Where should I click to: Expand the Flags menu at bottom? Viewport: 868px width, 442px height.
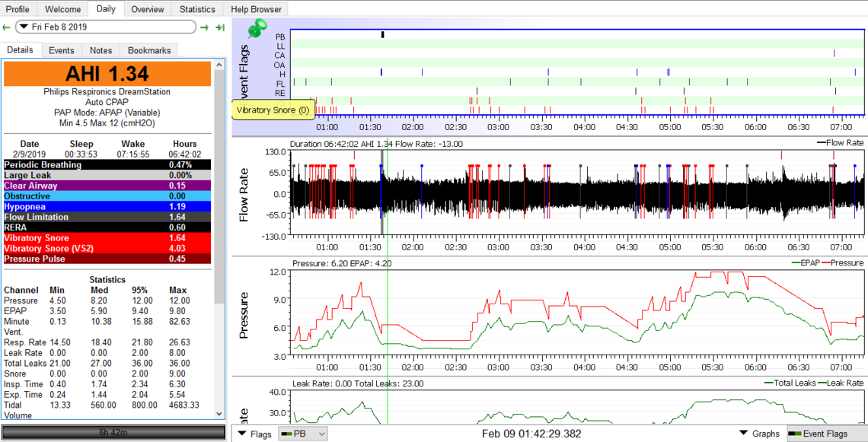(254, 434)
